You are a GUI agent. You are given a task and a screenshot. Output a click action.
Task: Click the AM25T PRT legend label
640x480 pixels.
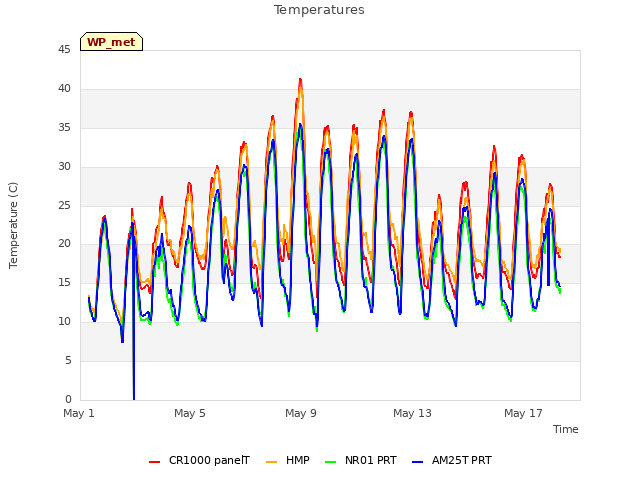(462, 460)
